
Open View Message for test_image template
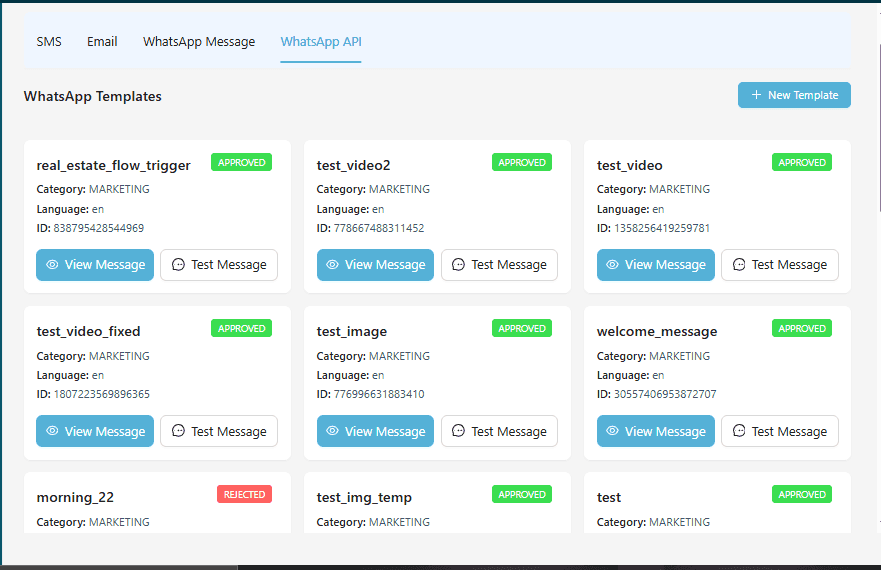375,432
